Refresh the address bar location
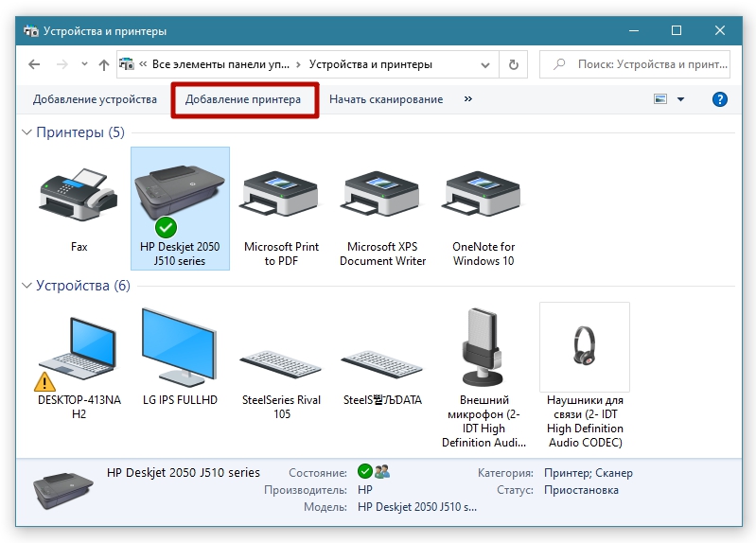Viewport: 756px width, 543px height. coord(514,65)
